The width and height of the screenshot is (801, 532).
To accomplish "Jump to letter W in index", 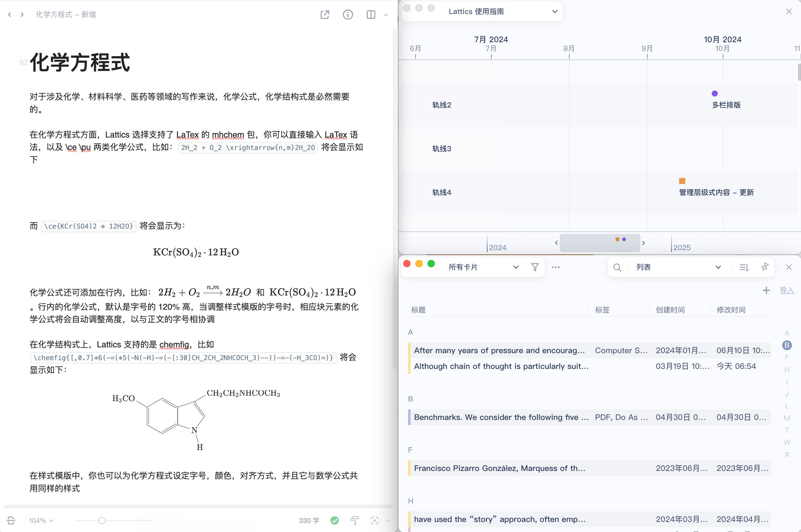I will (x=787, y=443).
